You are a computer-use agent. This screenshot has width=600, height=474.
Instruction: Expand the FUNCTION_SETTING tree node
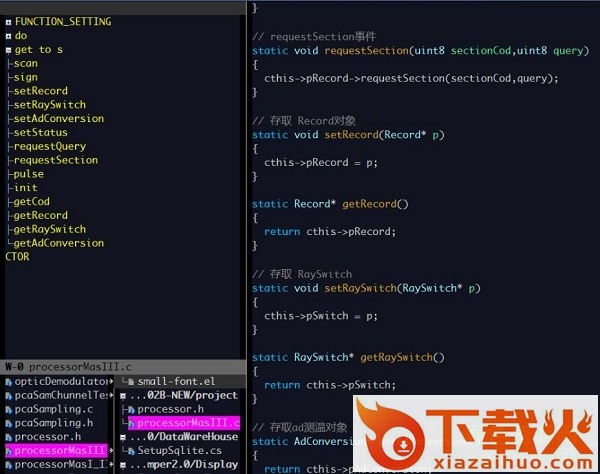point(9,21)
